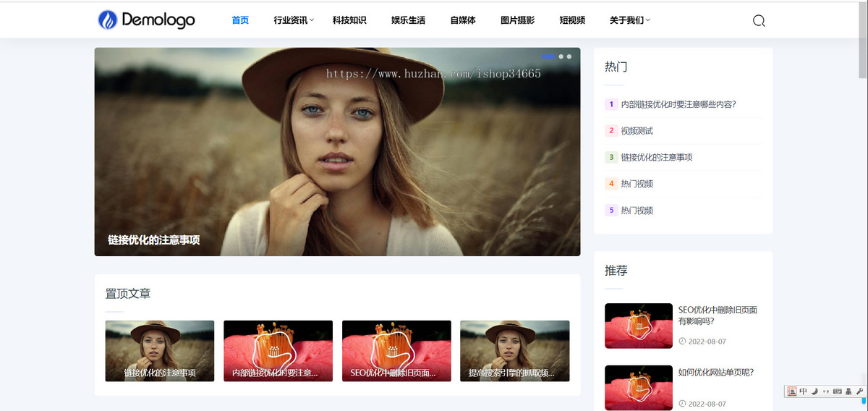
Task: Open recommended title 如何优化网站单页呢?
Action: (x=716, y=373)
